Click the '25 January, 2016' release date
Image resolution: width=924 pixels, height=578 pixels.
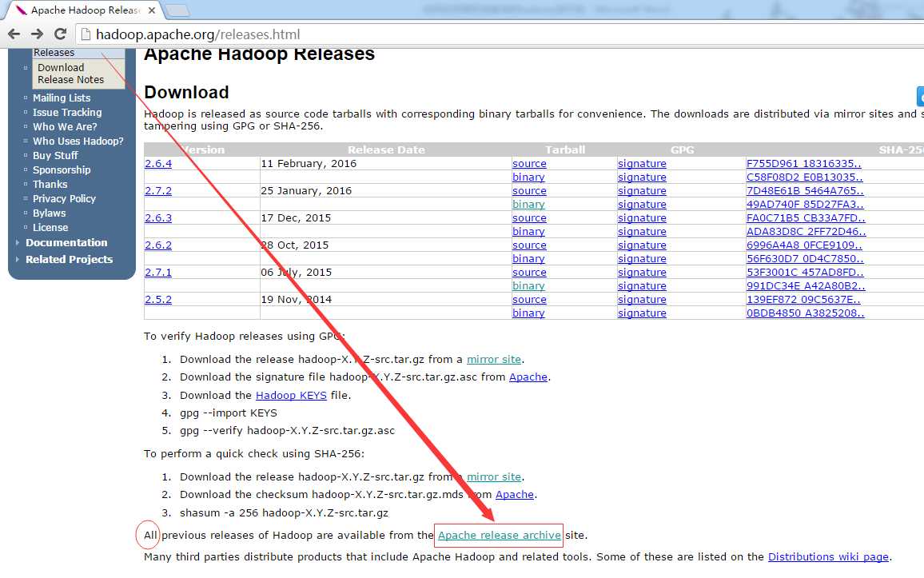tap(306, 191)
